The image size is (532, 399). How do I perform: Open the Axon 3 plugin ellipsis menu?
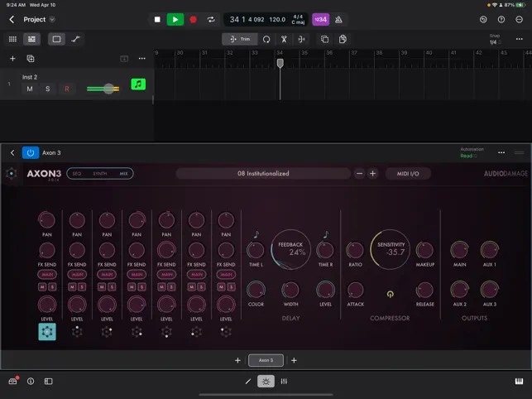click(x=501, y=153)
